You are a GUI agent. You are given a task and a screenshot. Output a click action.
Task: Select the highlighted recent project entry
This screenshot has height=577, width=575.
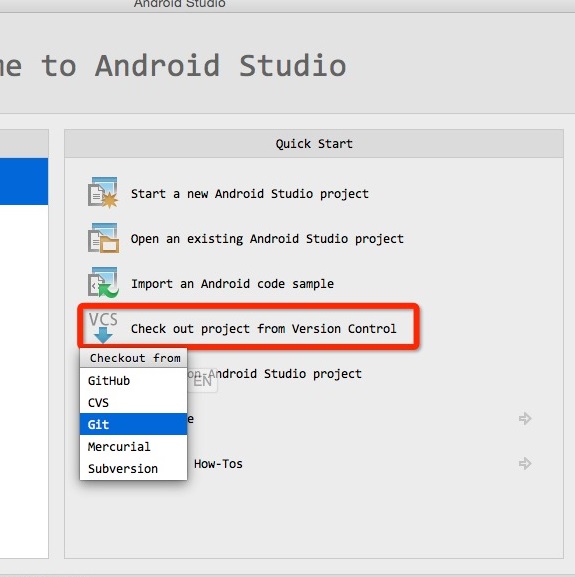tap(24, 181)
